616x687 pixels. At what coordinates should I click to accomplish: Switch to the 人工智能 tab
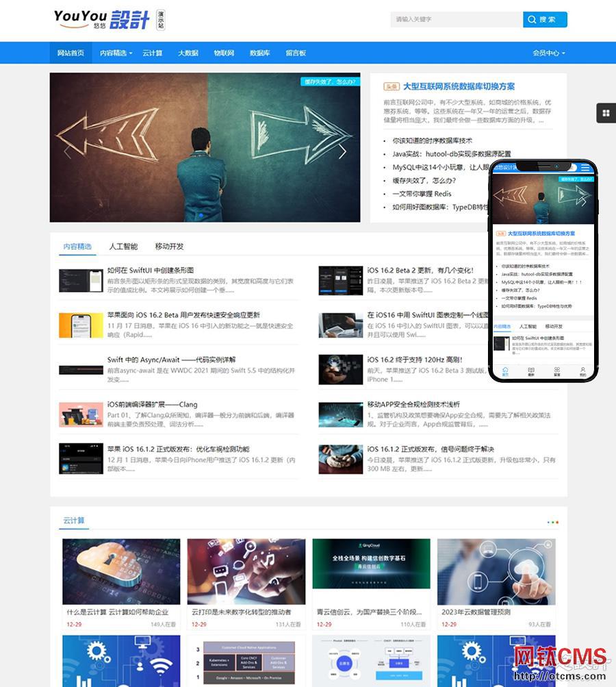tap(123, 247)
